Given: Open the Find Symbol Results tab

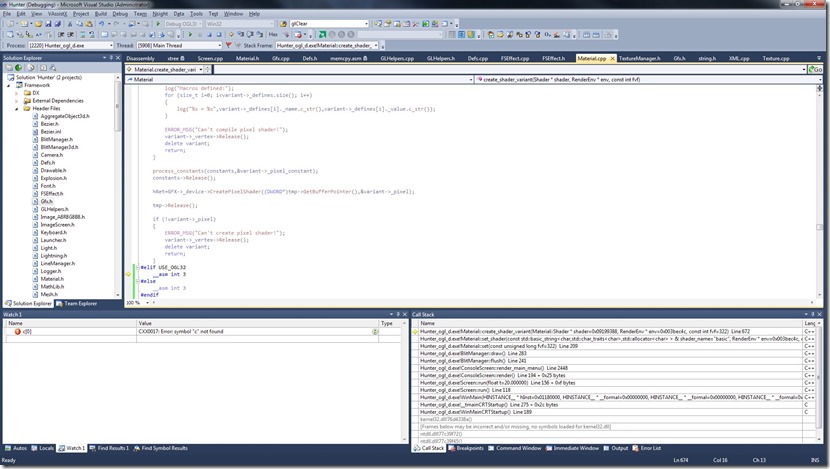Looking at the screenshot, I should pos(160,448).
